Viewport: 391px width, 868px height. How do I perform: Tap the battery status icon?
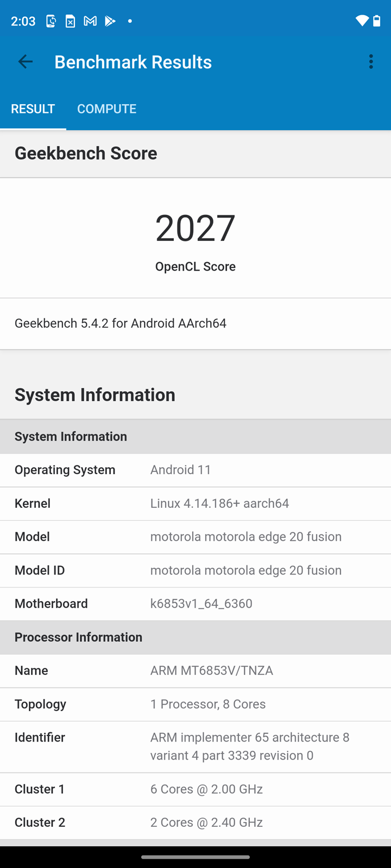click(x=377, y=21)
